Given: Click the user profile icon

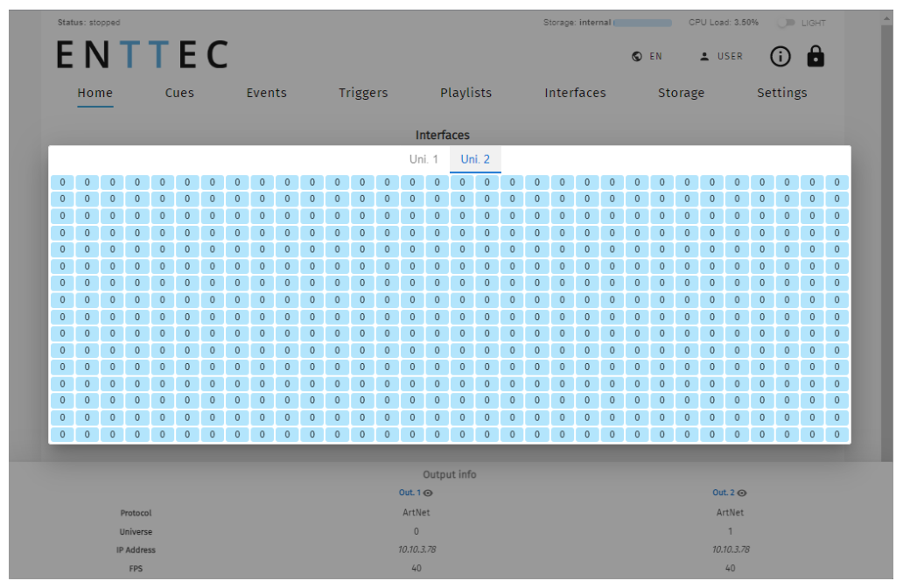Looking at the screenshot, I should tap(703, 57).
